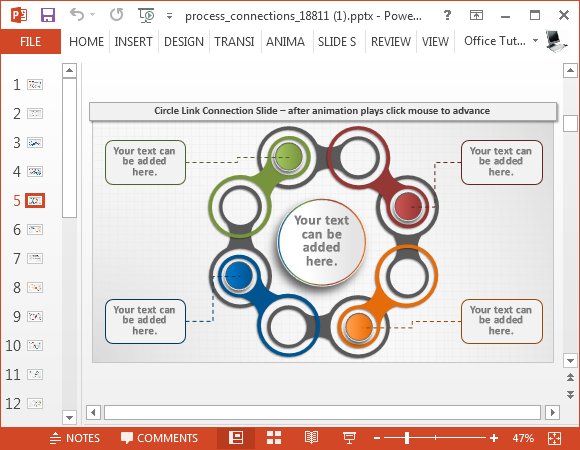Select slide 1 thumbnail
580x450 pixels.
pos(35,85)
